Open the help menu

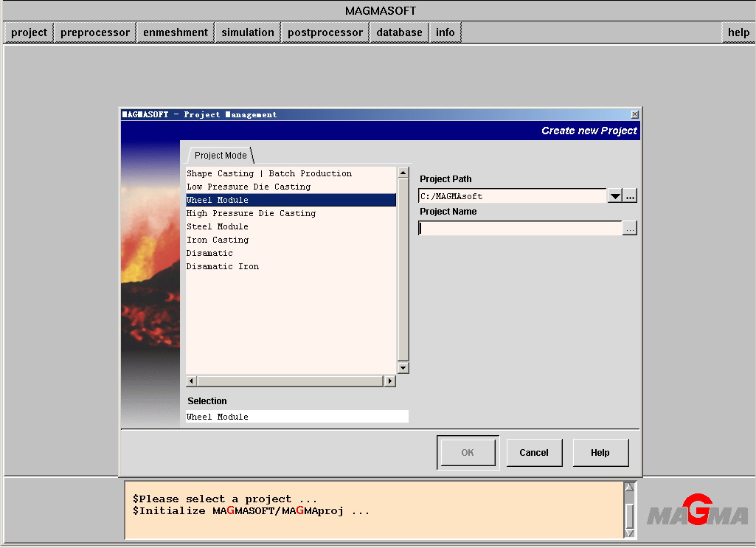click(738, 32)
